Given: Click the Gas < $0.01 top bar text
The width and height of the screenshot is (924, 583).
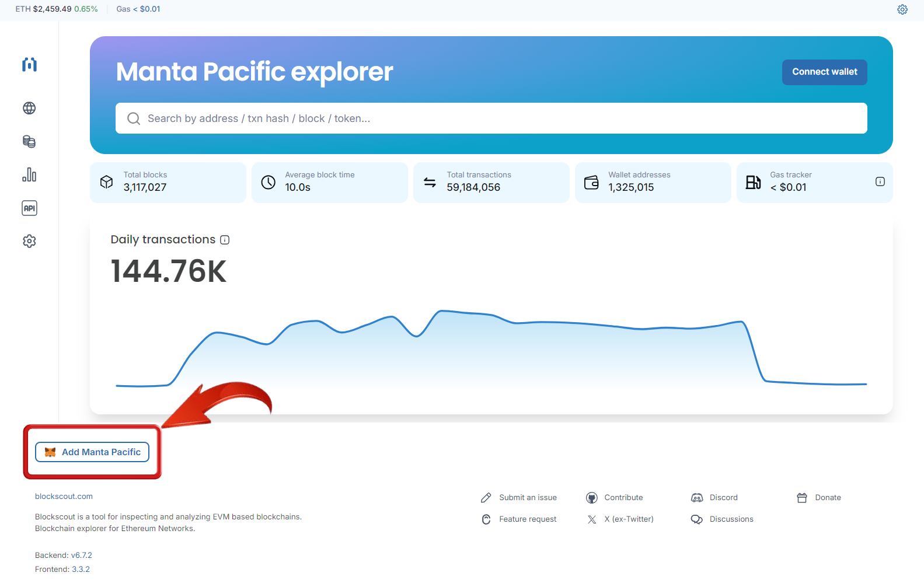Looking at the screenshot, I should 138,9.
